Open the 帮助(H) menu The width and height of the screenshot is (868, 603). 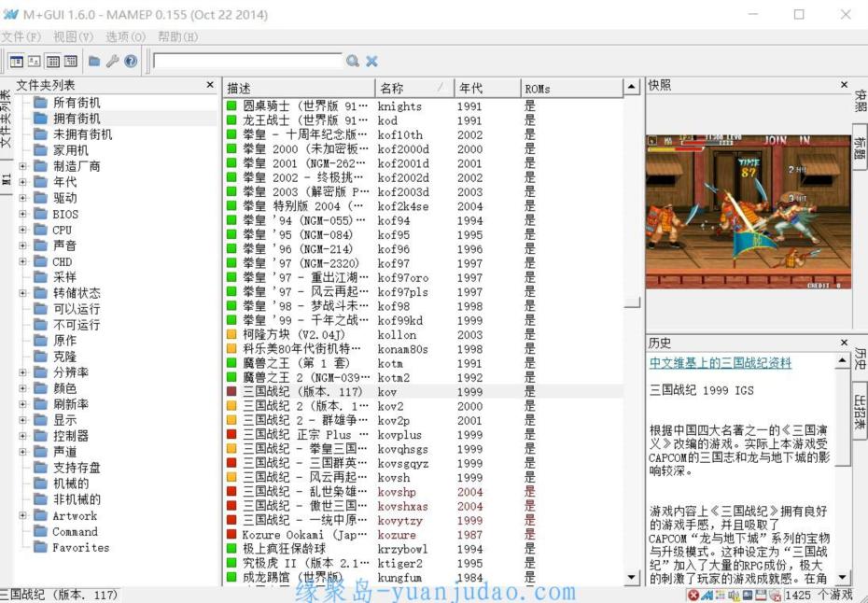point(177,36)
